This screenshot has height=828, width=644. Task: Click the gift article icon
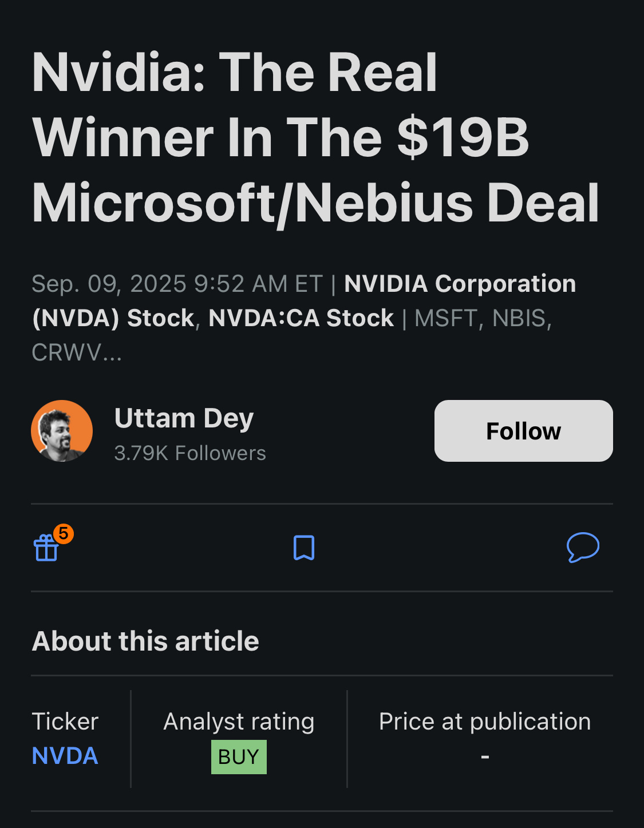tap(46, 549)
